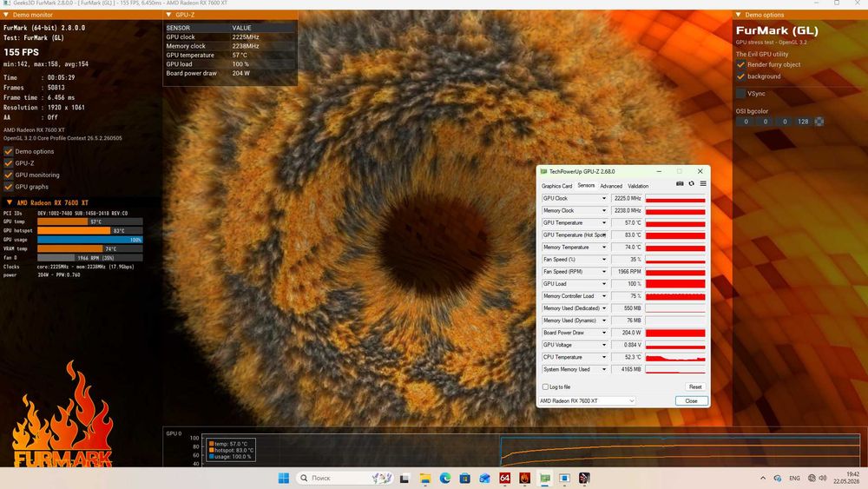Click the OSI bgcolor red value field
This screenshot has width=868, height=489.
746,122
